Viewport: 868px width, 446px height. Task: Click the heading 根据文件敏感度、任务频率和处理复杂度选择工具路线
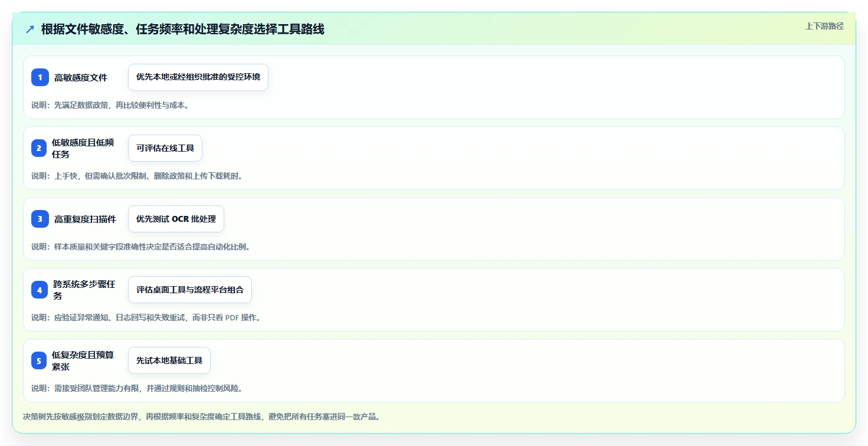(183, 29)
